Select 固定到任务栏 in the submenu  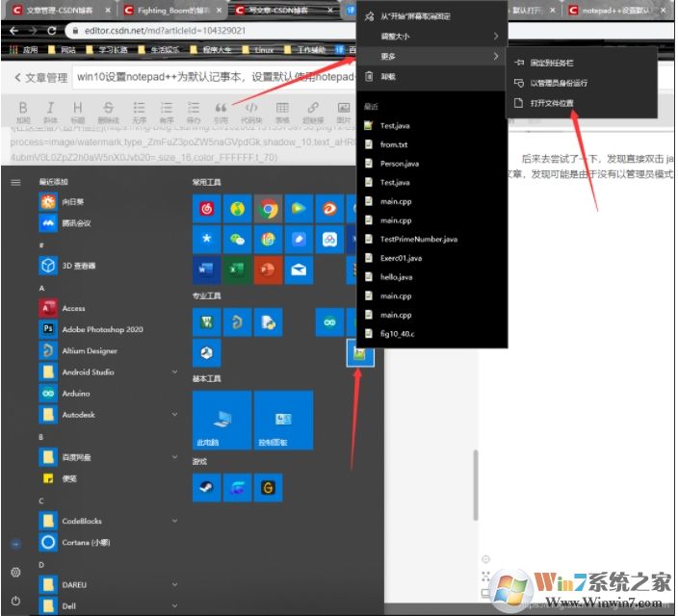tap(581, 63)
